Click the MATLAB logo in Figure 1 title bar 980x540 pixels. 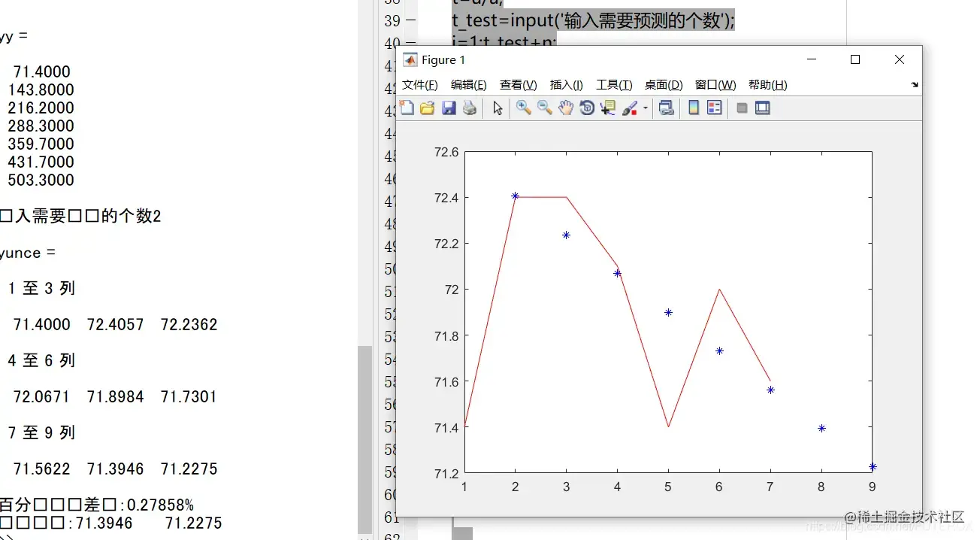pos(410,60)
